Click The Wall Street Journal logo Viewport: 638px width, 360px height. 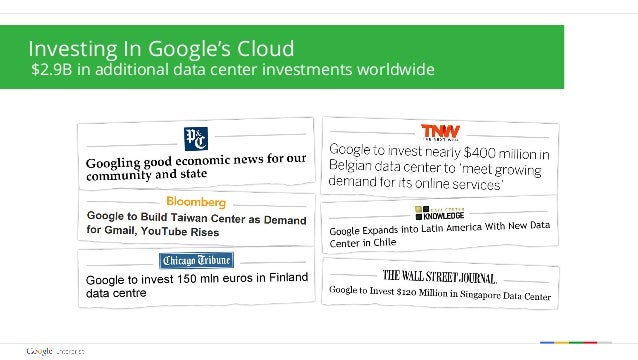pyautogui.click(x=439, y=277)
